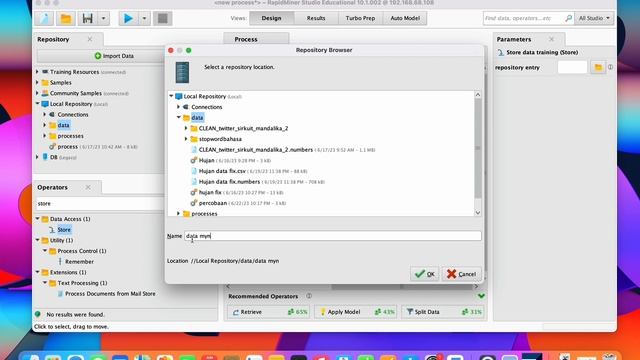
Task: Collapse Local Repository in Repository panel
Action: [38, 104]
